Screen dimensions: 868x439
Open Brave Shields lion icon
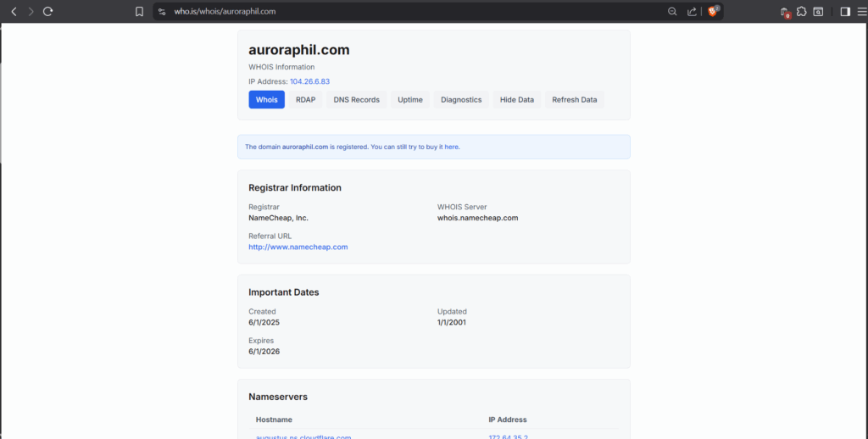(x=713, y=11)
